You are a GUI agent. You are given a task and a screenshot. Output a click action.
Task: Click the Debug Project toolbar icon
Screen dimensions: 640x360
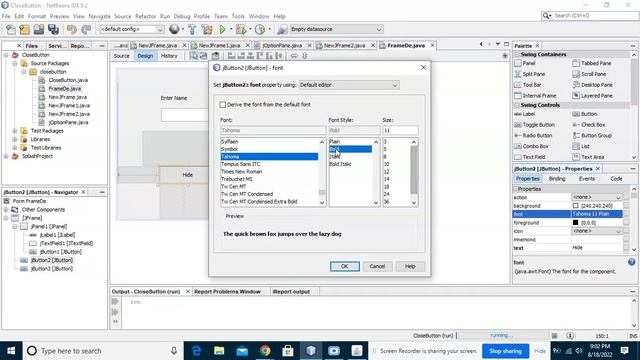point(241,29)
